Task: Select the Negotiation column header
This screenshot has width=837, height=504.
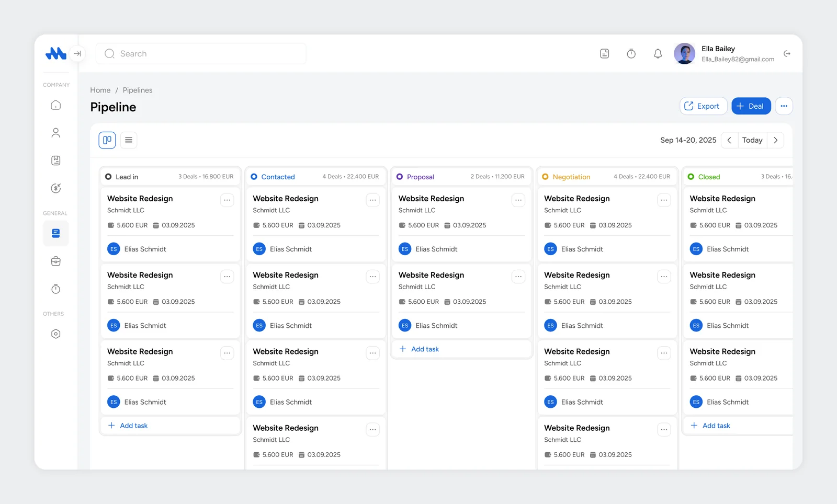Action: coord(607,177)
